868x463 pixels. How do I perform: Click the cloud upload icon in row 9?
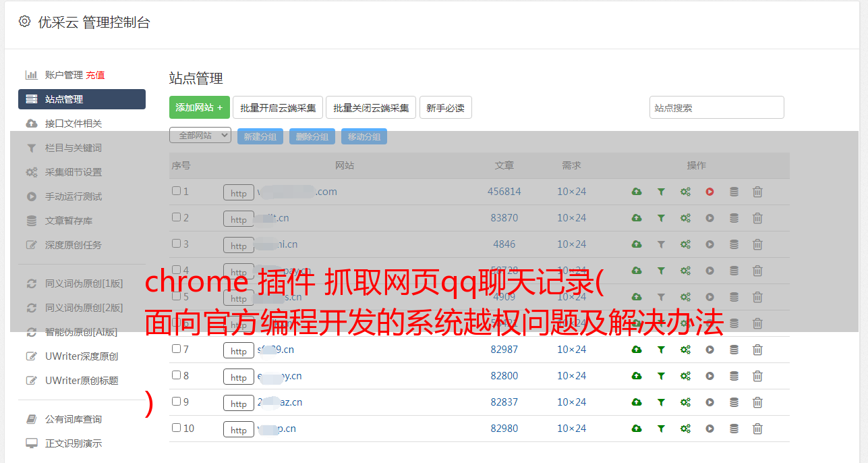637,402
